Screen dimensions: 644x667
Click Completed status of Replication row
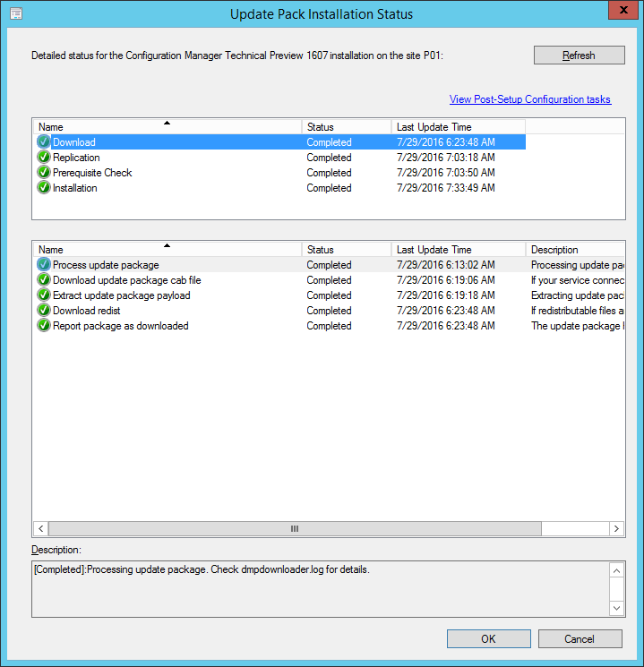pos(329,158)
